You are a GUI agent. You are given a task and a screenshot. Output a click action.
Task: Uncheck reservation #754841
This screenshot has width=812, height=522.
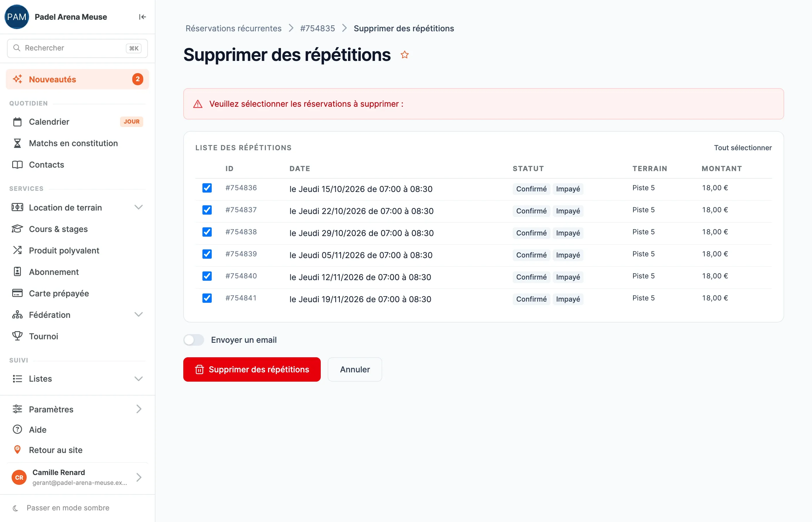(x=207, y=298)
